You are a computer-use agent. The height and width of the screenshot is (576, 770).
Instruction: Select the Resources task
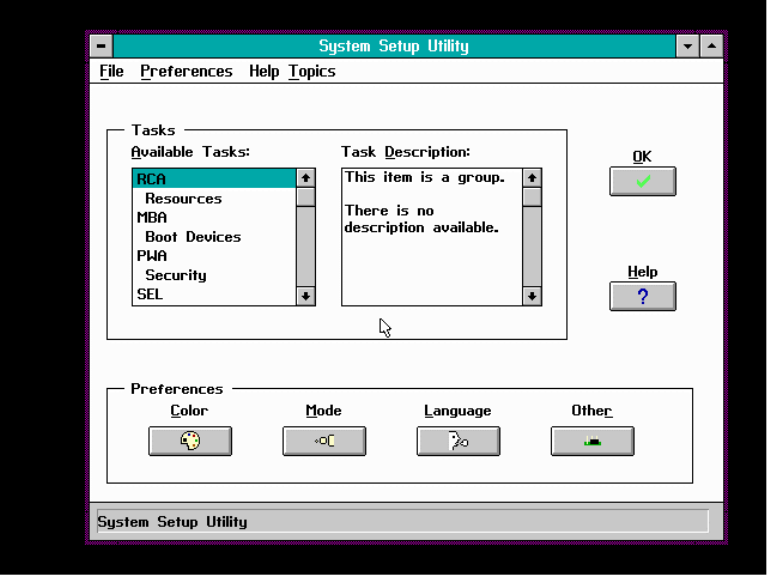click(x=214, y=198)
